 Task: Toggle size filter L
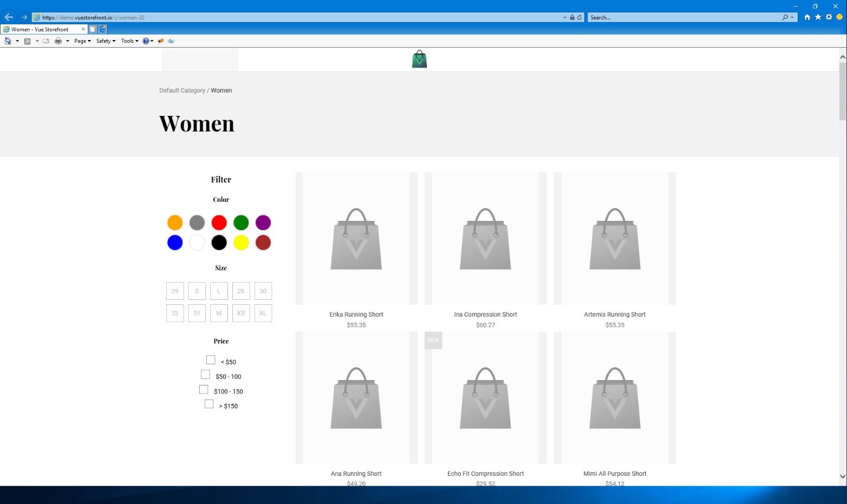pos(219,291)
